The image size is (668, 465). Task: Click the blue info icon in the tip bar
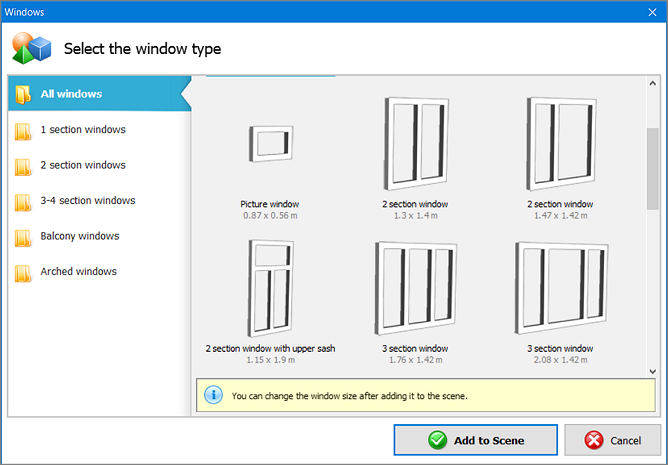coord(213,395)
